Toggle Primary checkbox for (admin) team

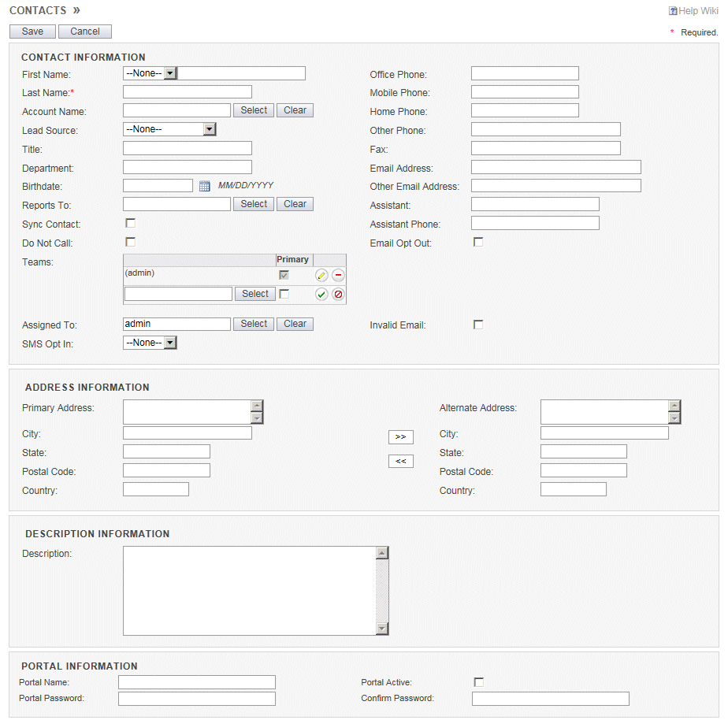click(x=284, y=275)
